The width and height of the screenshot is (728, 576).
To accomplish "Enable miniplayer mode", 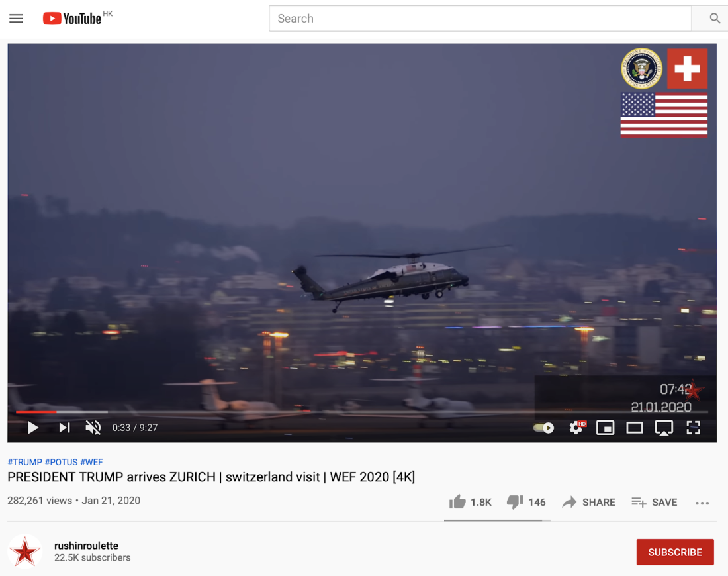I will [605, 427].
